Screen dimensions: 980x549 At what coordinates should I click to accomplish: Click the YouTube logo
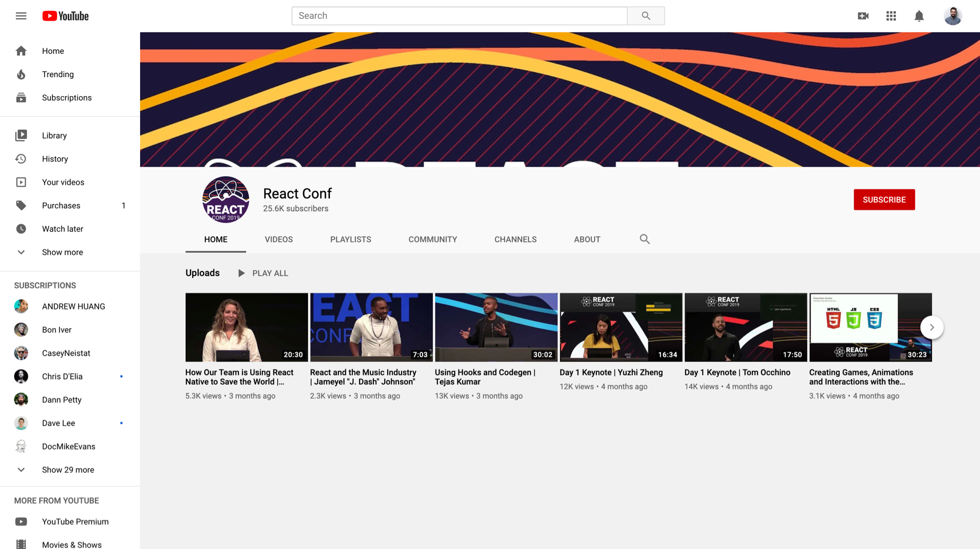pyautogui.click(x=65, y=16)
